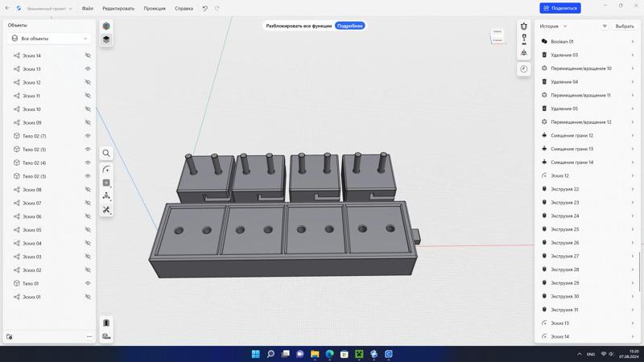Viewport: 644px width, 362px height.
Task: Show the hidden Эскиз 12 sketch
Action: (88, 83)
